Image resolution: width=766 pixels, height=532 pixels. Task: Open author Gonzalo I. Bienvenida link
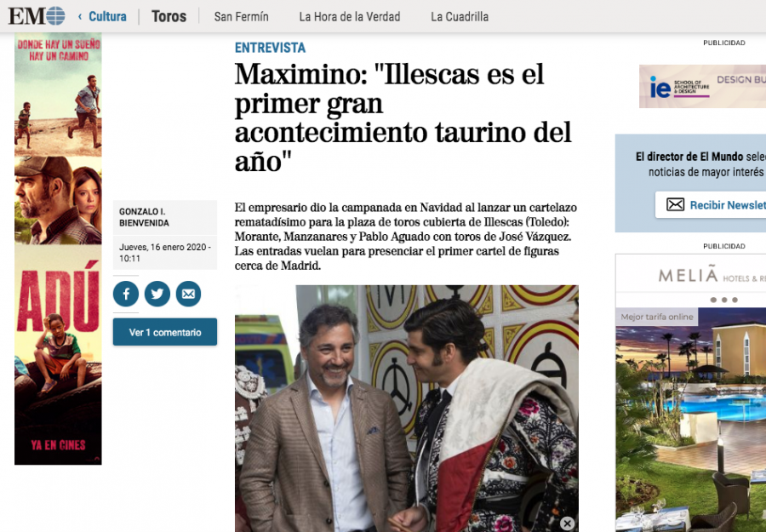click(144, 217)
